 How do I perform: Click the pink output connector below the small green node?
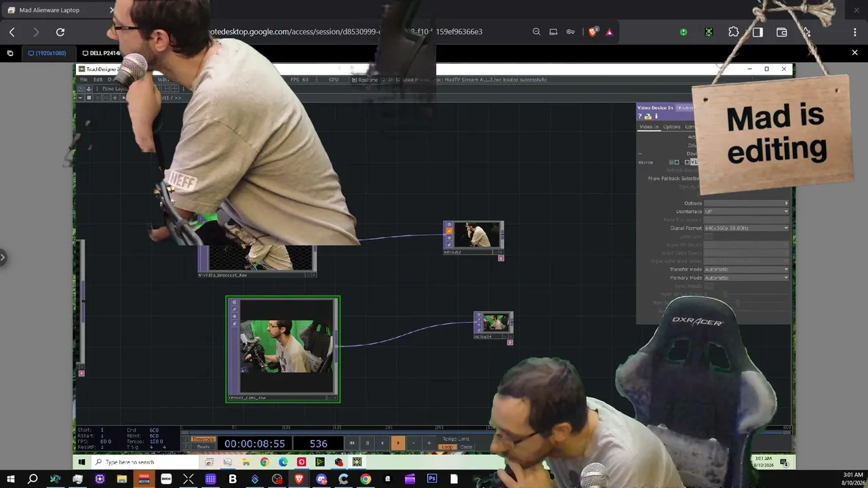point(510,342)
